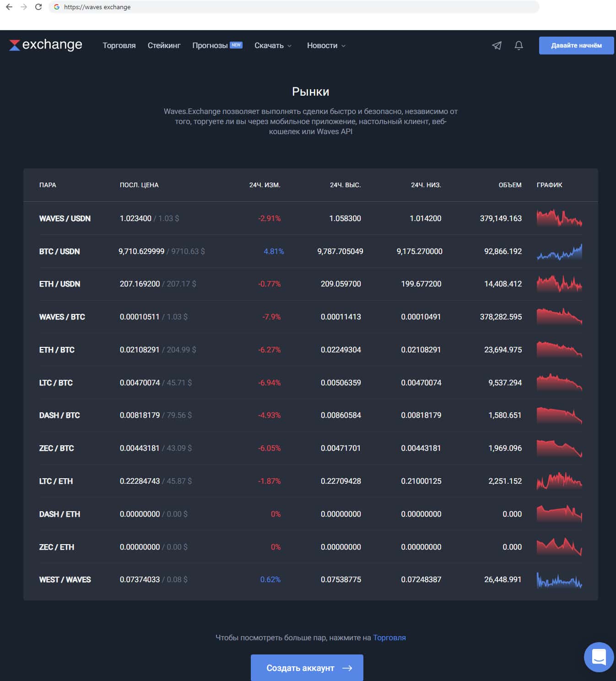Click the ОБЪЕМ column header
The image size is (616, 681).
510,185
